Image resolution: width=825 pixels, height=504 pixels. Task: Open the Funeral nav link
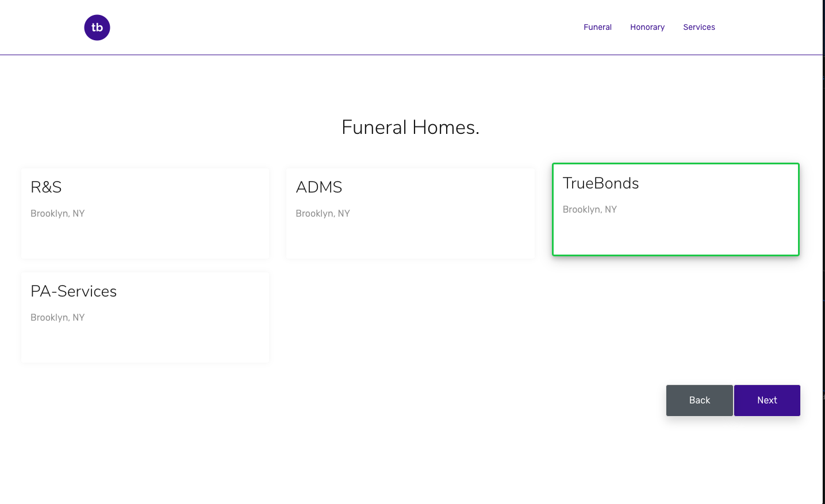pyautogui.click(x=597, y=27)
